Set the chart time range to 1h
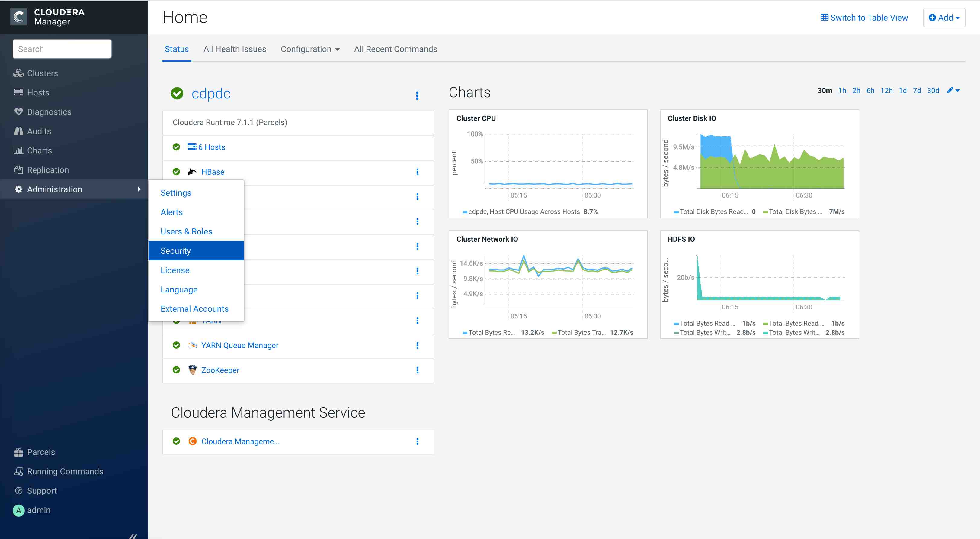The width and height of the screenshot is (980, 539). click(x=842, y=91)
